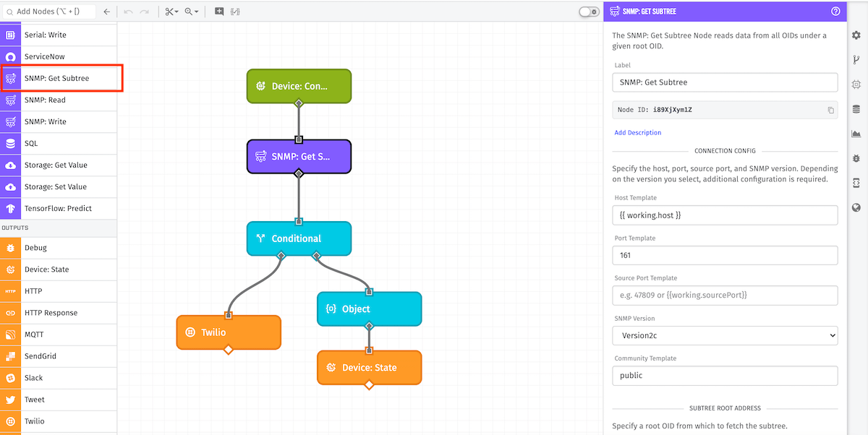This screenshot has height=435, width=868.
Task: Click the Add Description link
Action: 638,133
